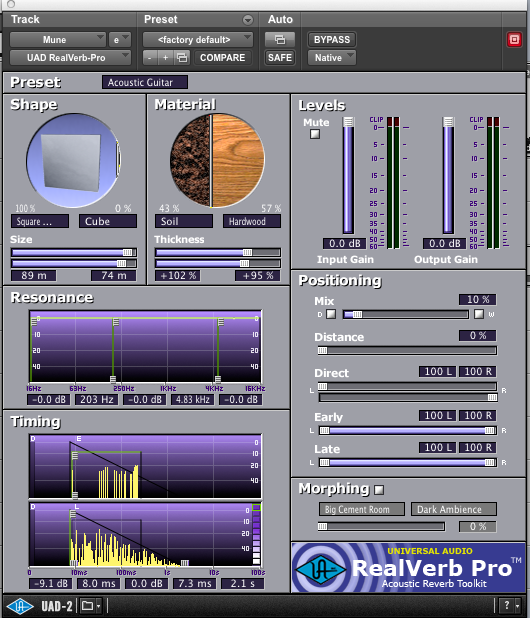Click the UA diamond logo in footer

coord(20,606)
